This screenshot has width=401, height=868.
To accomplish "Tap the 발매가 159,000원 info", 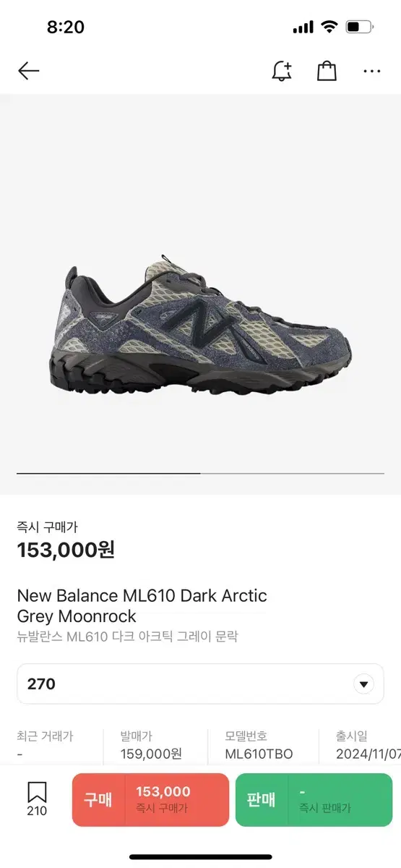I will 152,745.
